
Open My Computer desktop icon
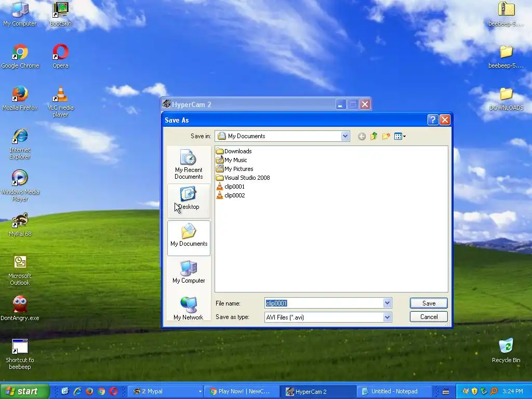click(20, 14)
